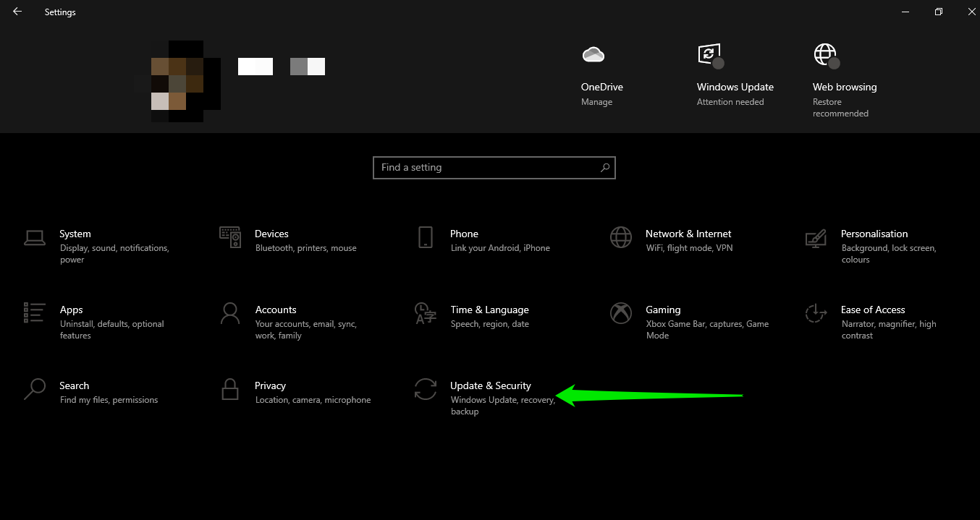
Task: Click 'Location, camera, microphone' description
Action: pos(313,400)
